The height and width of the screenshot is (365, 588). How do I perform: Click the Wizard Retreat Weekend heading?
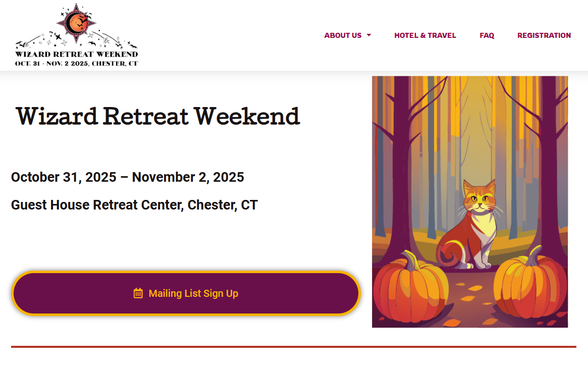pyautogui.click(x=158, y=116)
